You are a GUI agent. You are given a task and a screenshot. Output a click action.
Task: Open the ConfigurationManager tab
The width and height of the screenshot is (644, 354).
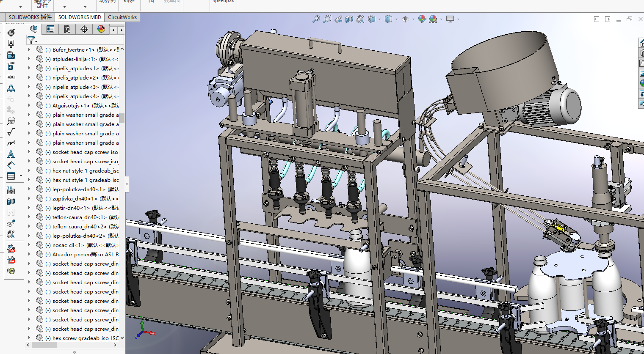(x=67, y=29)
